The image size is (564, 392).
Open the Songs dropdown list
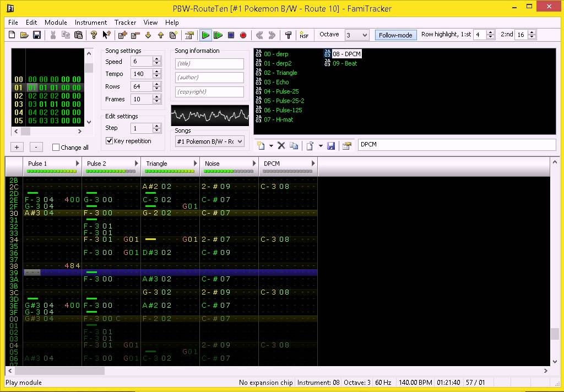click(210, 141)
